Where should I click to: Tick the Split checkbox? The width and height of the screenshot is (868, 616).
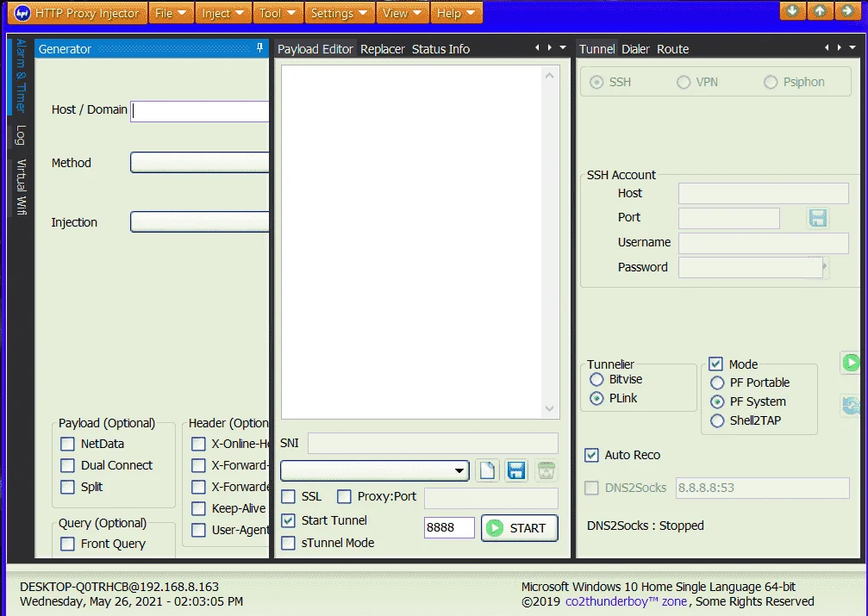[x=67, y=487]
